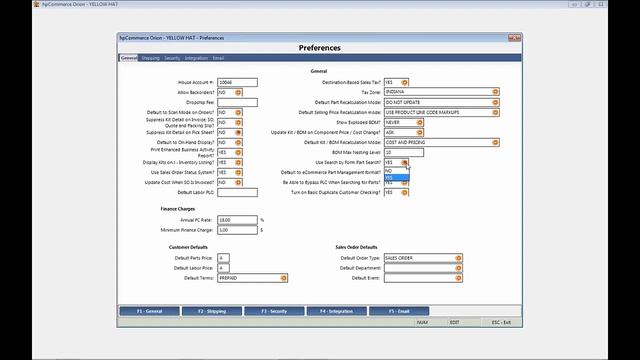Open Turn on Basic Duplicate Customer Checking dropdown
The width and height of the screenshot is (640, 360).
coord(404,192)
